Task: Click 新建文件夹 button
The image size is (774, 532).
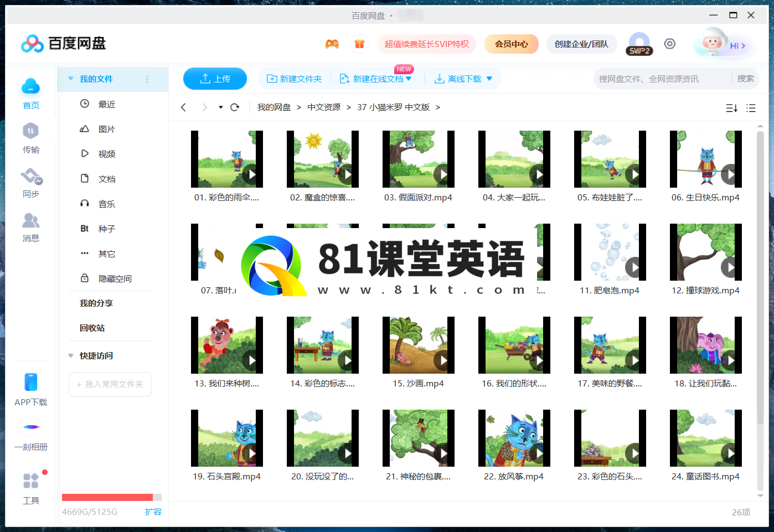Action: pos(295,79)
